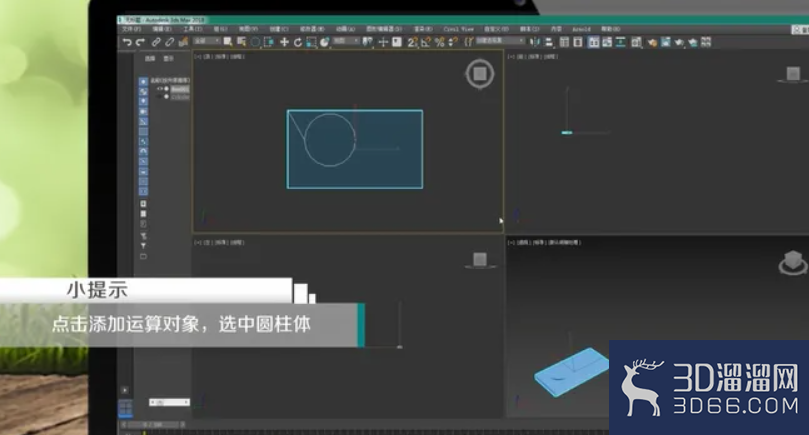Image resolution: width=809 pixels, height=435 pixels.
Task: Toggle Keyboard Shortcut Override button
Action: click(x=396, y=42)
